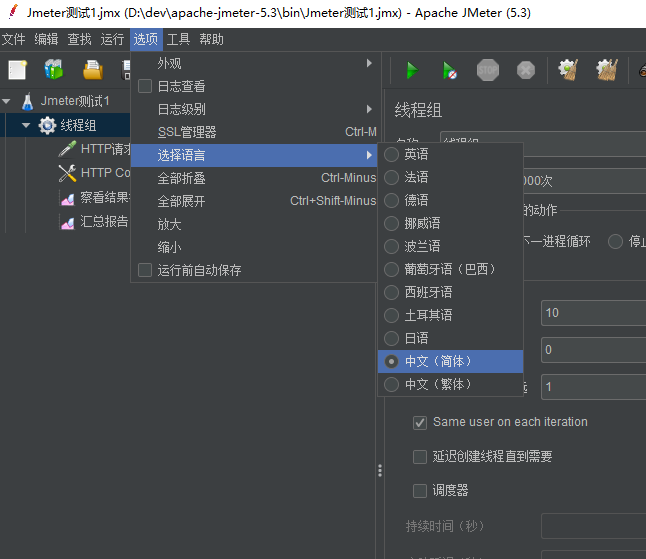Open the 工具 menu in menu bar
Viewport: 646px width, 559px height.
tap(178, 40)
